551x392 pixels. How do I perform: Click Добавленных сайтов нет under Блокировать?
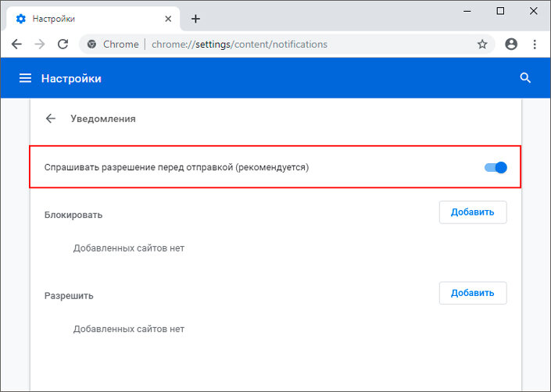click(x=129, y=248)
